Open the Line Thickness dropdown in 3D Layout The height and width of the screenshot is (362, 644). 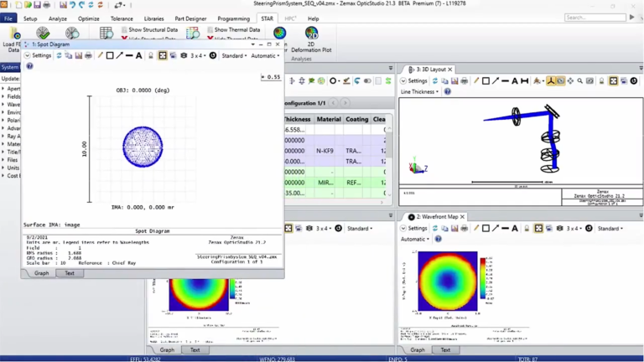coord(419,91)
